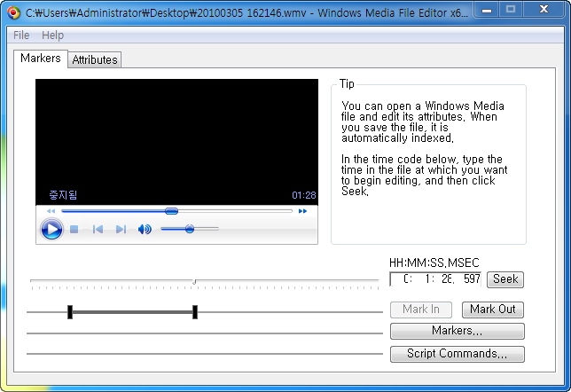The height and width of the screenshot is (392, 571).
Task: Stop playback with the square Stop icon
Action: pos(74,229)
